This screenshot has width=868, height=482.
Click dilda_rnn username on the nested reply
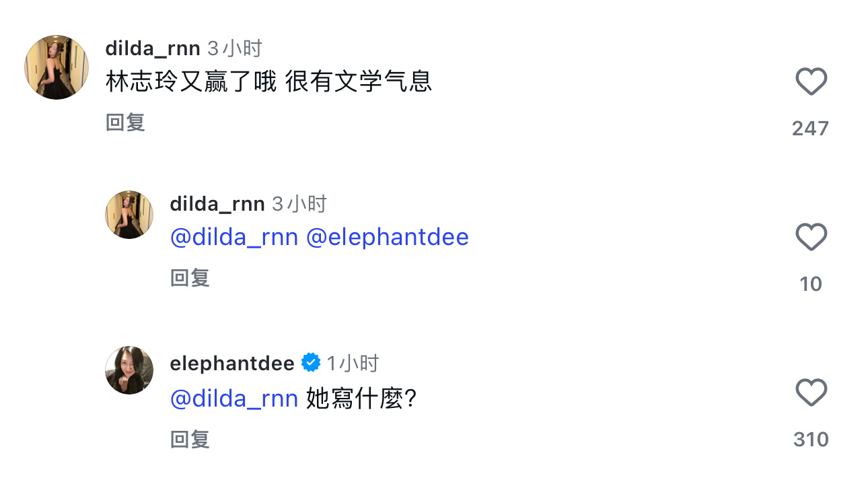coord(217,204)
